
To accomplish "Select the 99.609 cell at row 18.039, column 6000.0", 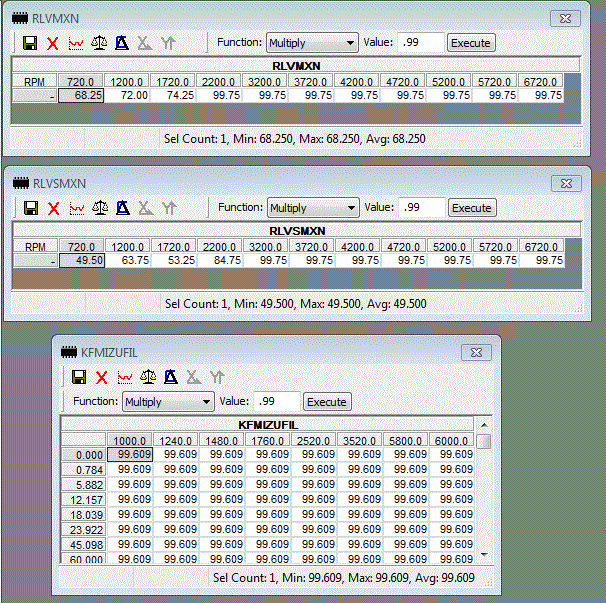I will (451, 514).
